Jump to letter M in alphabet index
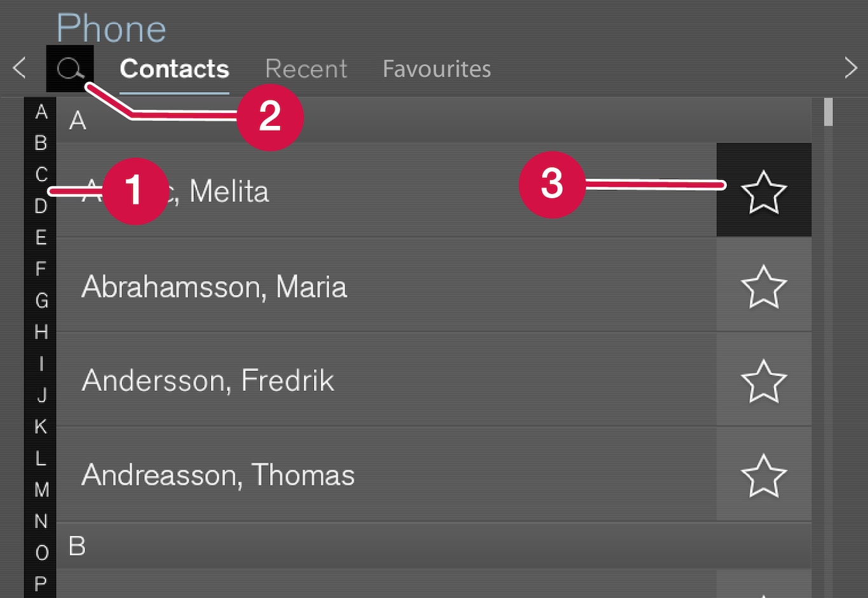The width and height of the screenshot is (868, 598). [x=41, y=489]
